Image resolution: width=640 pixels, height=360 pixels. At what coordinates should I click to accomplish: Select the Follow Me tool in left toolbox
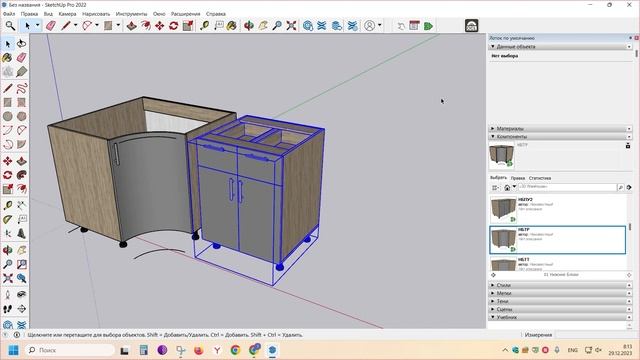tap(22, 175)
